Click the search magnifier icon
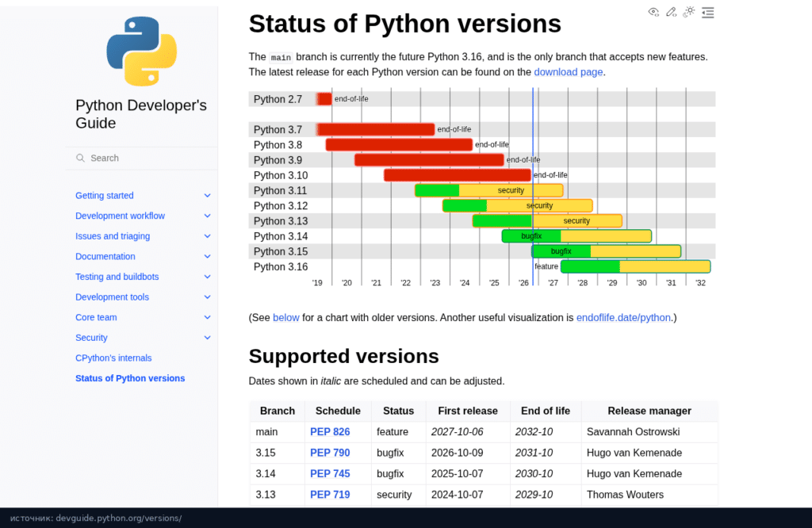The image size is (812, 528). (80, 158)
